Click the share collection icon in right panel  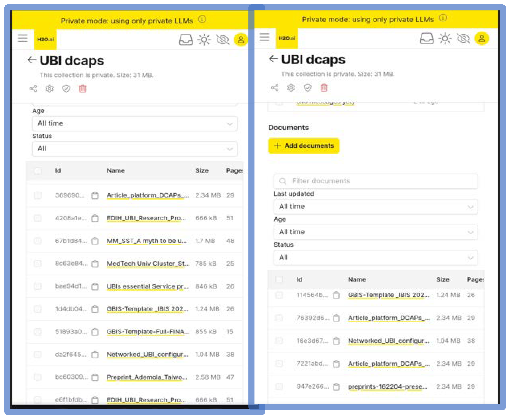tap(275, 88)
